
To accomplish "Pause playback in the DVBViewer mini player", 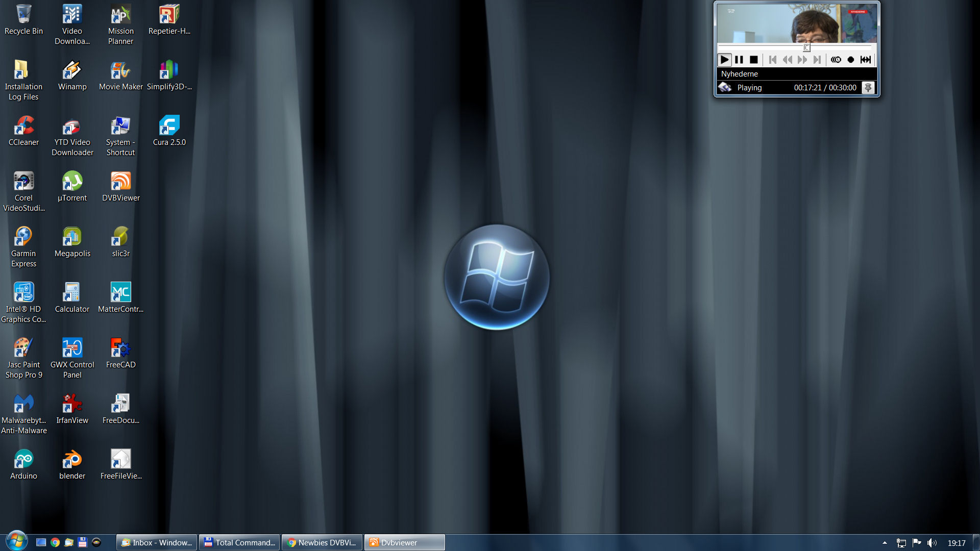I will pos(739,60).
